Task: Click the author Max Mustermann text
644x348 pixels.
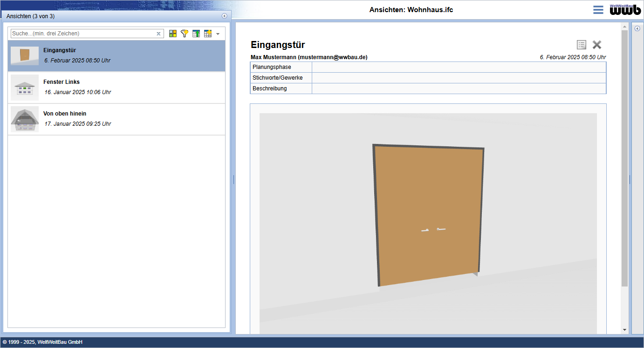Action: coord(309,57)
